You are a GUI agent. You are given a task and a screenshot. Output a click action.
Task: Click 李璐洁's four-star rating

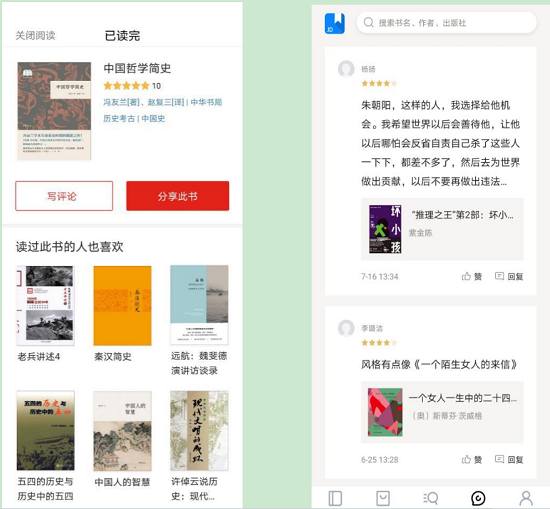point(379,343)
